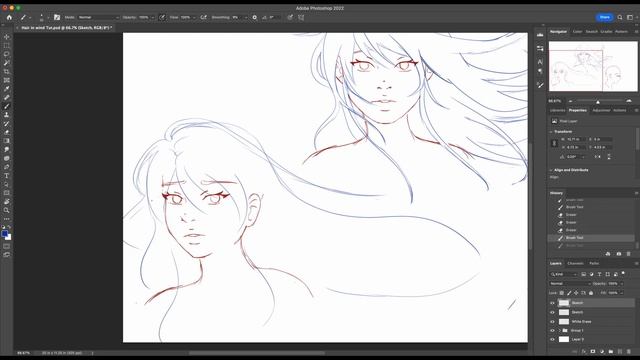The width and height of the screenshot is (640, 360).
Task: Hide the White Erase layer
Action: pyautogui.click(x=552, y=322)
